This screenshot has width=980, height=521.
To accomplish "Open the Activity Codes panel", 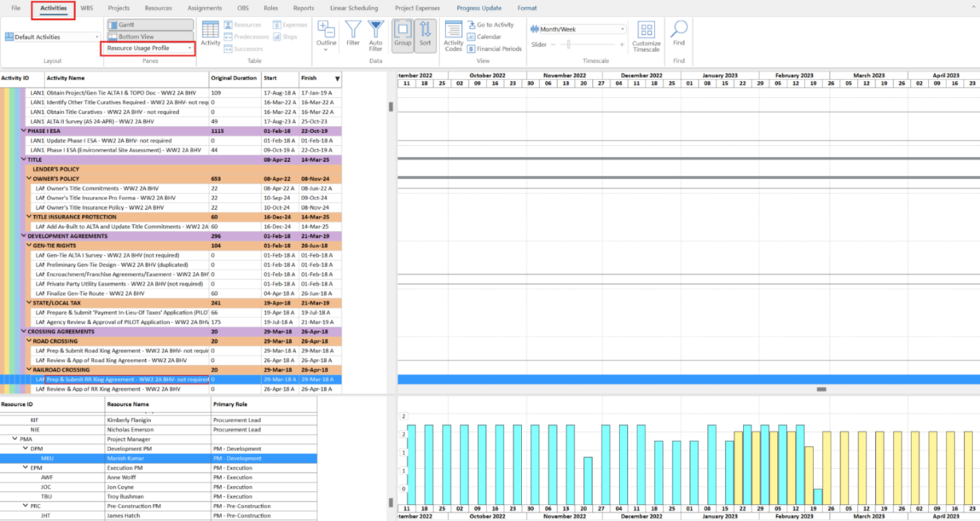I will point(453,34).
